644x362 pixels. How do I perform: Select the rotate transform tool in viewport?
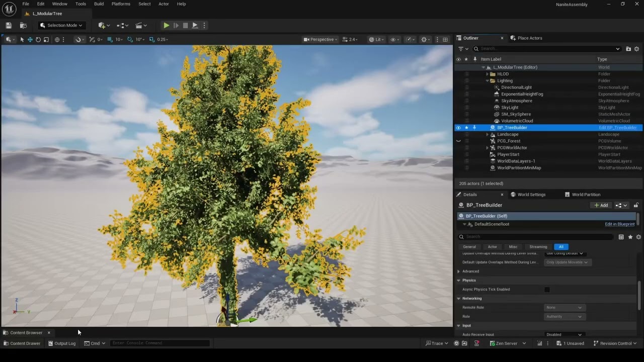pos(38,39)
